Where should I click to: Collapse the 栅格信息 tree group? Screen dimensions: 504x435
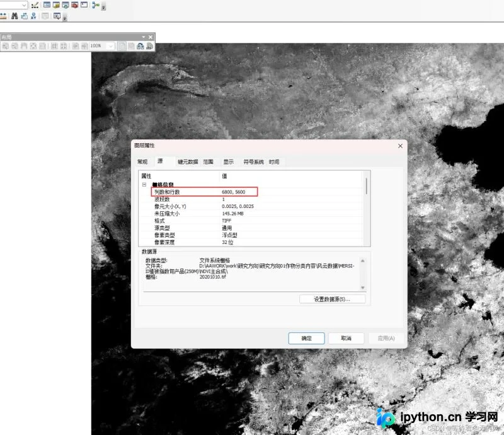144,184
